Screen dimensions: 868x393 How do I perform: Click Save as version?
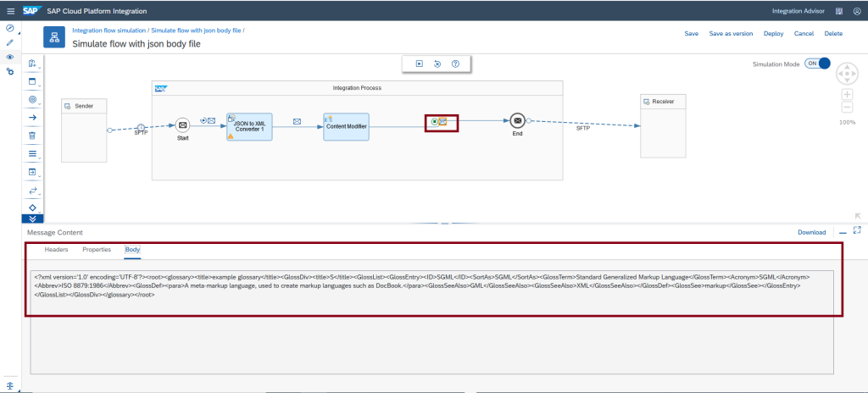(x=731, y=33)
